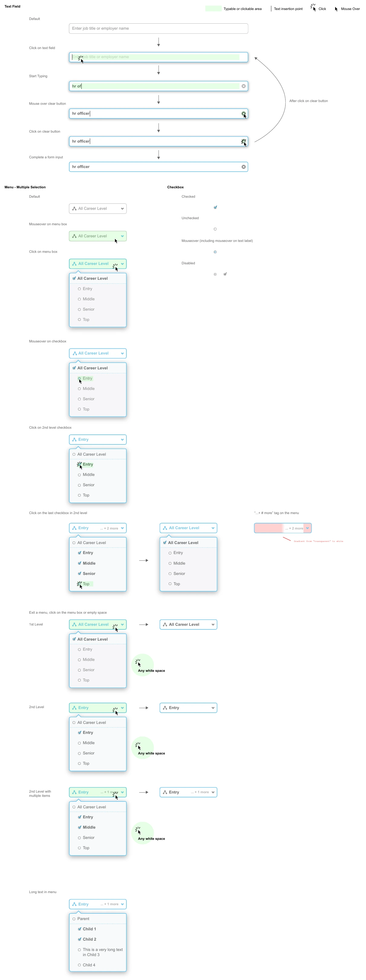Click the "Checkbox" section heading
The width and height of the screenshot is (366, 980).
pyautogui.click(x=175, y=187)
